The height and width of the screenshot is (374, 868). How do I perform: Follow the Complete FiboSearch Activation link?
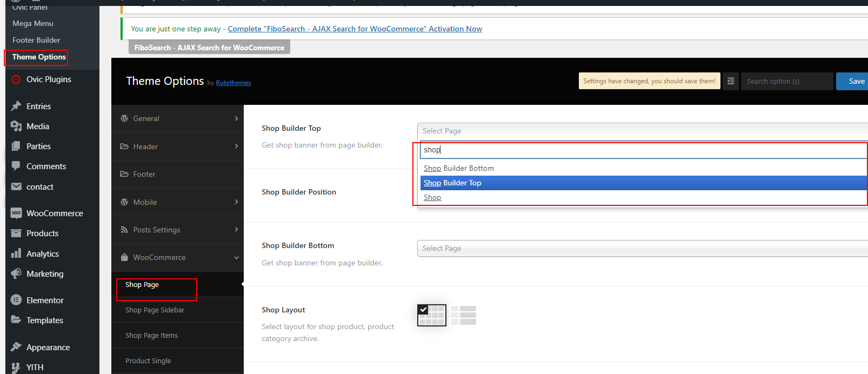(355, 29)
